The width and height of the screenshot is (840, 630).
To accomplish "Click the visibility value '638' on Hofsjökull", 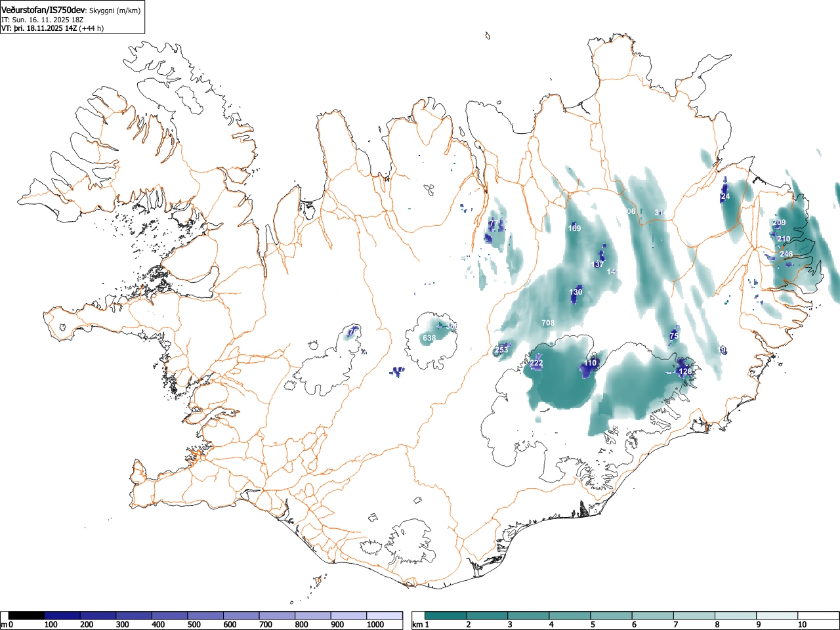I will tap(429, 338).
